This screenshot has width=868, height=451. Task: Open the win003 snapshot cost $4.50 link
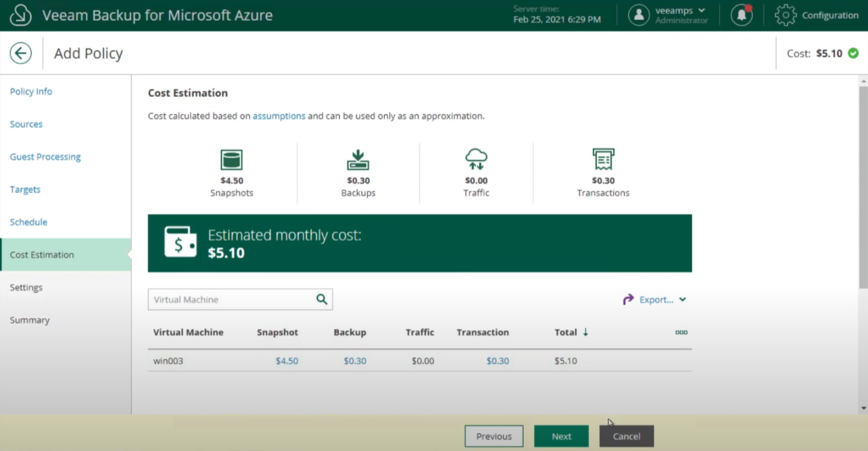coord(287,361)
